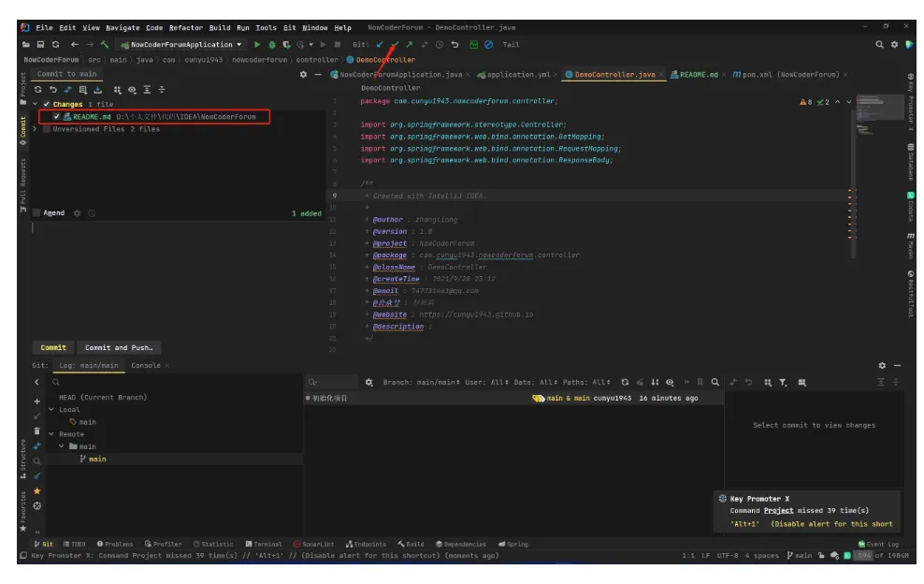This screenshot has height=584, width=924.
Task: Click the memory indicator in status bar
Action: click(882, 556)
